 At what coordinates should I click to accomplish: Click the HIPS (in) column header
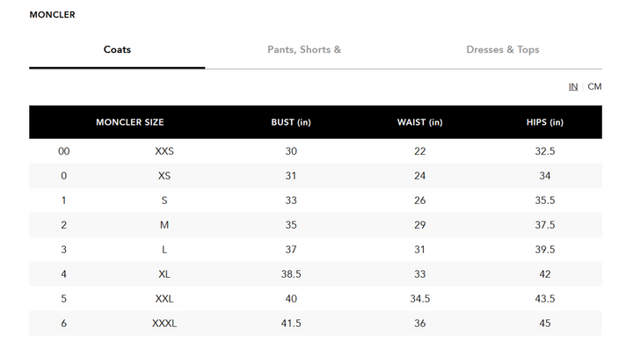(x=544, y=122)
